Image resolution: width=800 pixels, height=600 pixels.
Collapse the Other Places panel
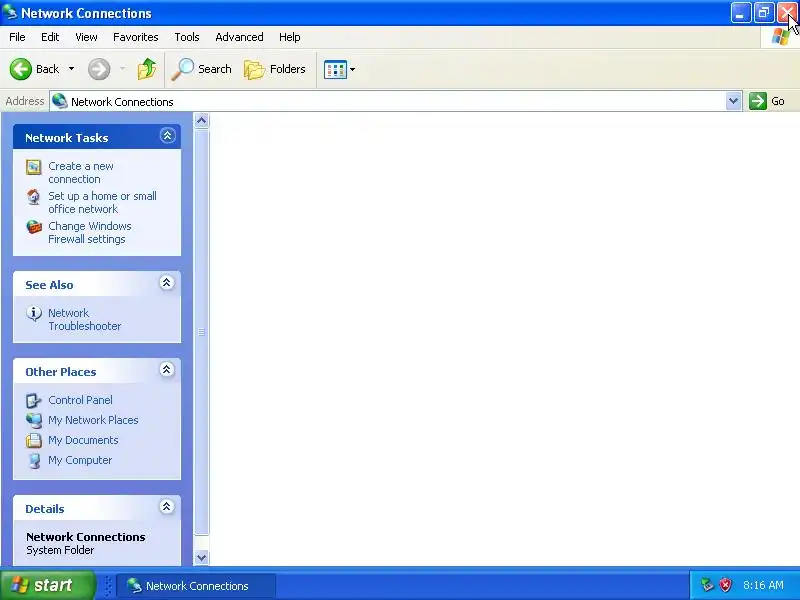pyautogui.click(x=166, y=369)
